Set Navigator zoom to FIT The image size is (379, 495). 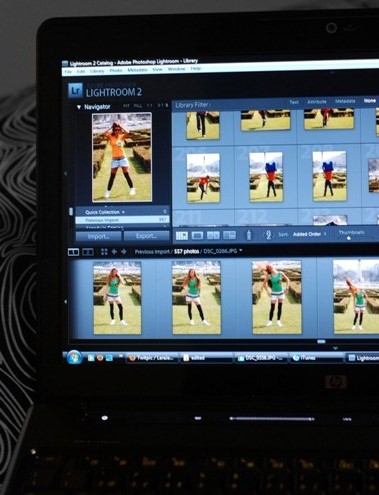tap(126, 106)
